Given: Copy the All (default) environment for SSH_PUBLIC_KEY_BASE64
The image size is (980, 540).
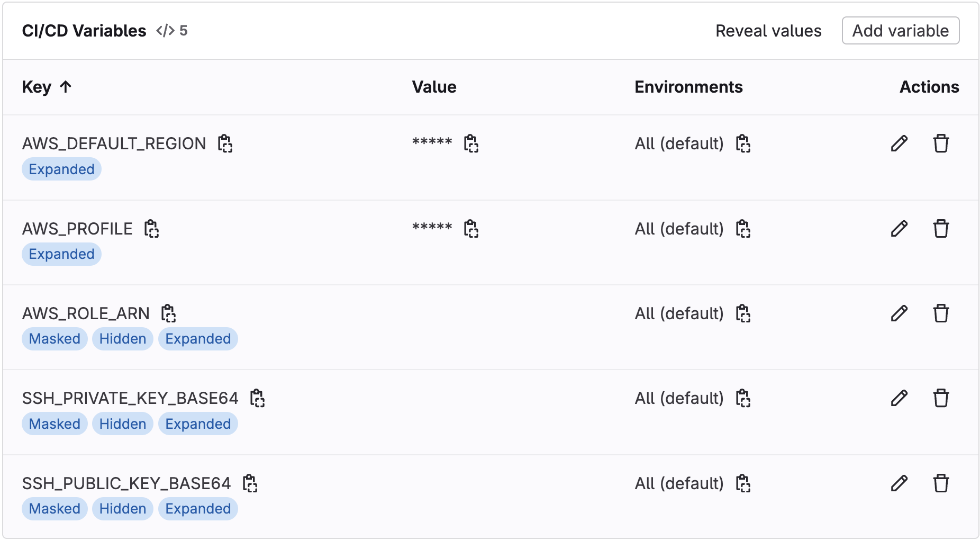Looking at the screenshot, I should [x=743, y=483].
